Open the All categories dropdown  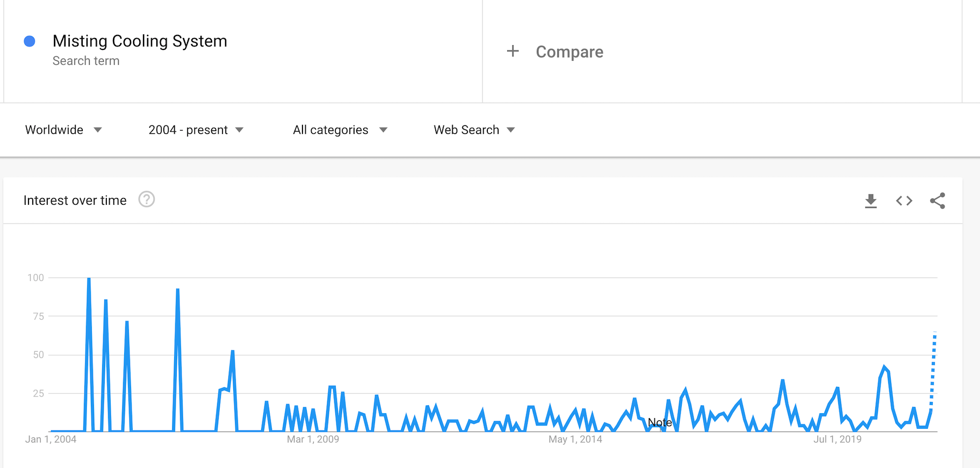(340, 130)
